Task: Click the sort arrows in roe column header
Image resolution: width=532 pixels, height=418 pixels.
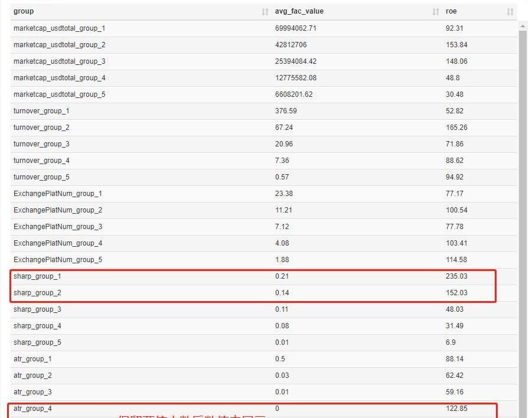Action: (x=510, y=12)
